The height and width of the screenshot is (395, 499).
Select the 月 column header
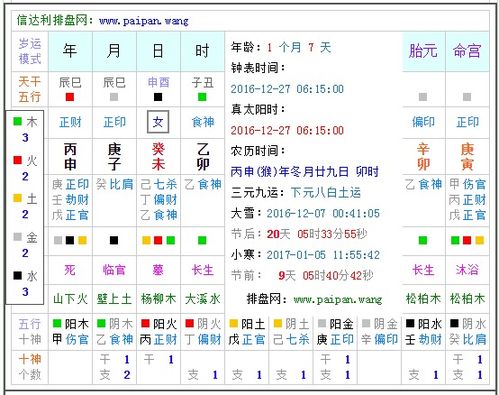pos(114,51)
